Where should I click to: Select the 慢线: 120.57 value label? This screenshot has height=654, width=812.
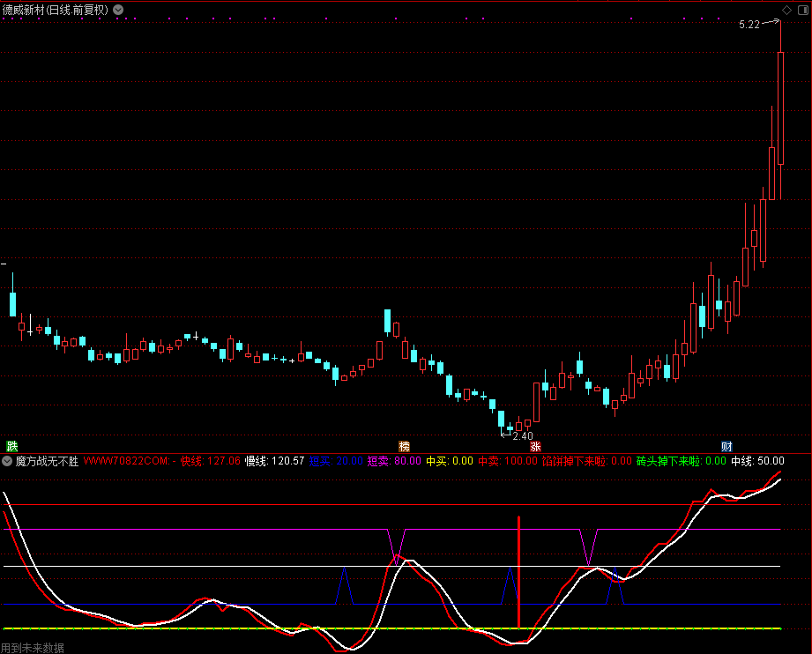pyautogui.click(x=274, y=461)
